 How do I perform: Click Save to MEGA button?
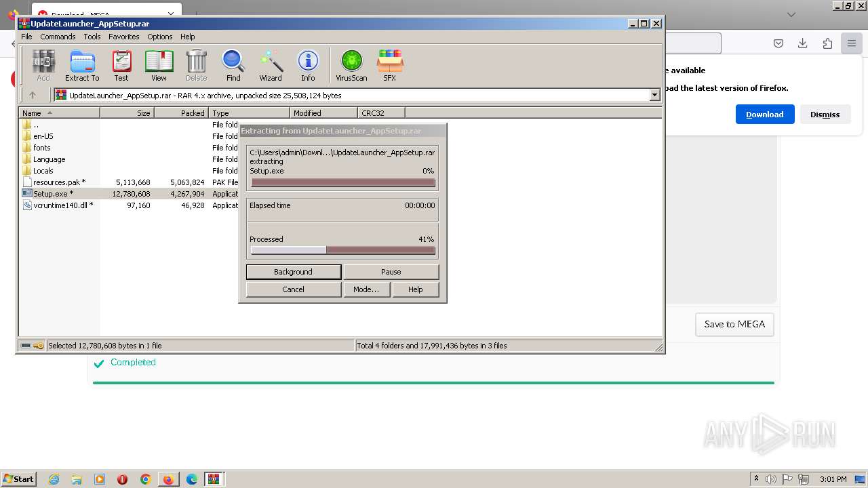coord(734,324)
